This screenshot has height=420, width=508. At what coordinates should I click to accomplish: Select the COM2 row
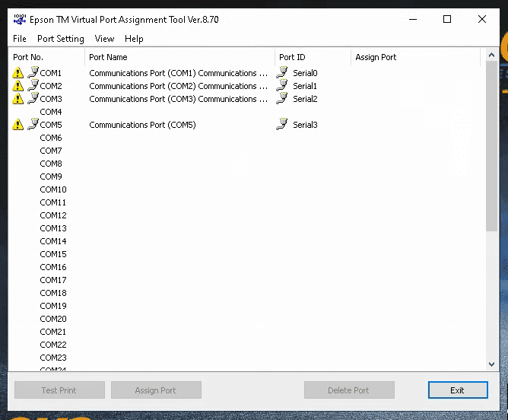click(x=245, y=86)
